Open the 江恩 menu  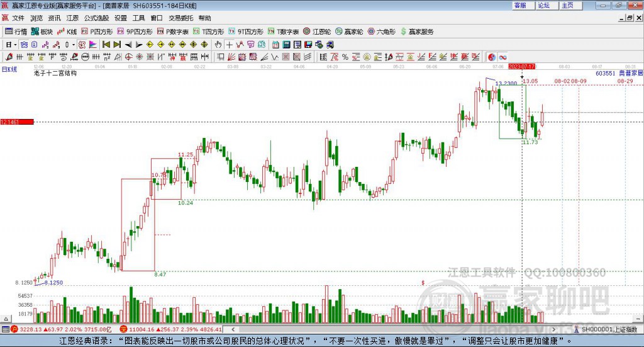(x=72, y=18)
